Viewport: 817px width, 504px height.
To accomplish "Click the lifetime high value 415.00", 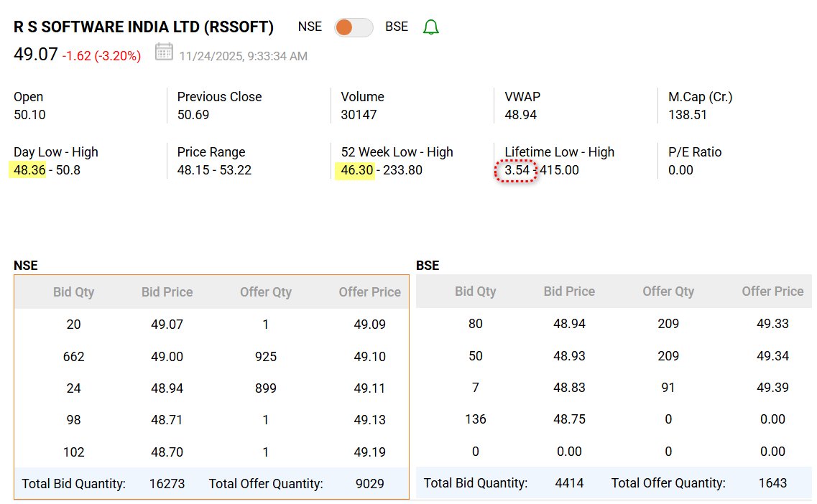I will (x=560, y=170).
